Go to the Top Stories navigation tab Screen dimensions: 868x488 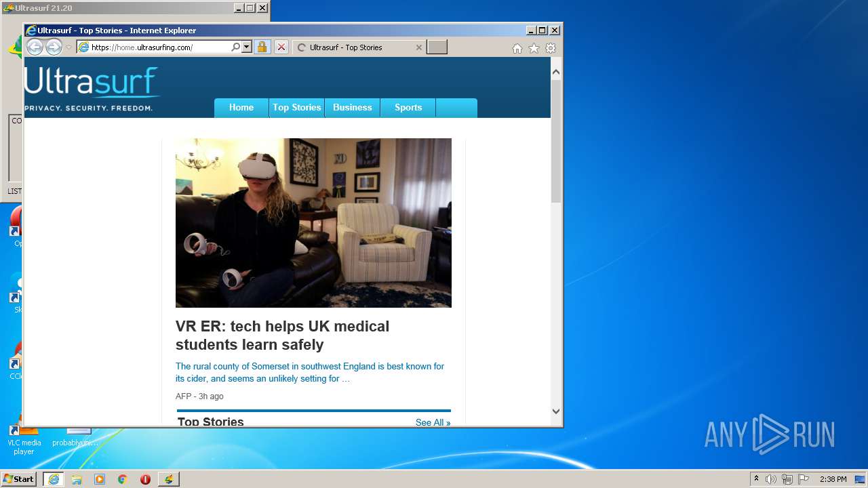296,108
